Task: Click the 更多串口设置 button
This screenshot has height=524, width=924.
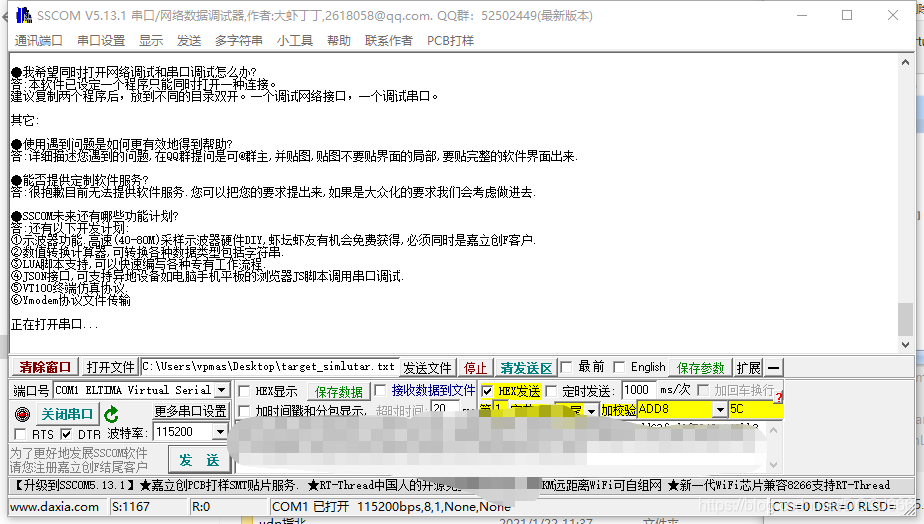Action: tap(190, 411)
